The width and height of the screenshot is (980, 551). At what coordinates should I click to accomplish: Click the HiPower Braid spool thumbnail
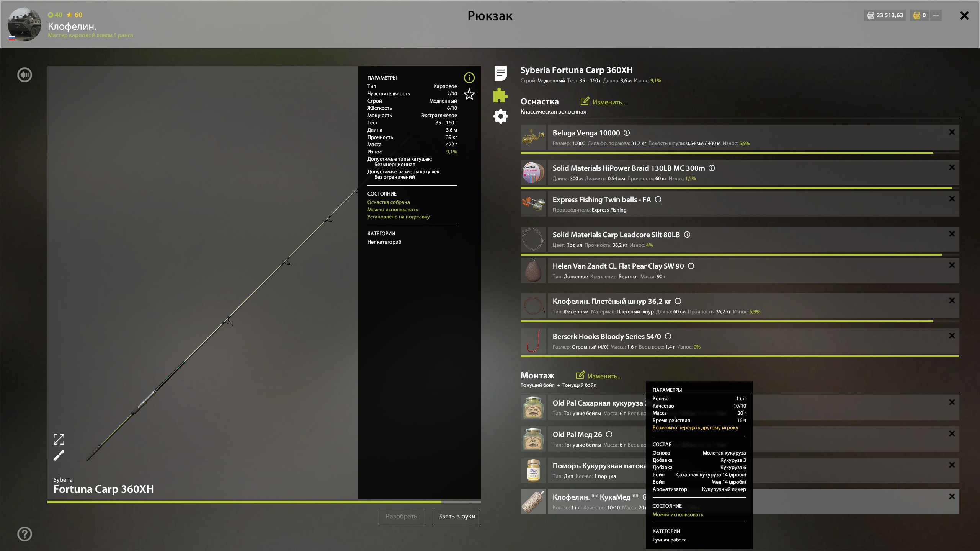(533, 173)
